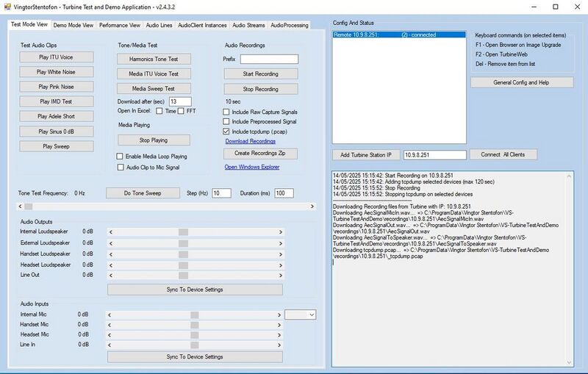
Task: Click Do Tone Sweep button
Action: (143, 193)
